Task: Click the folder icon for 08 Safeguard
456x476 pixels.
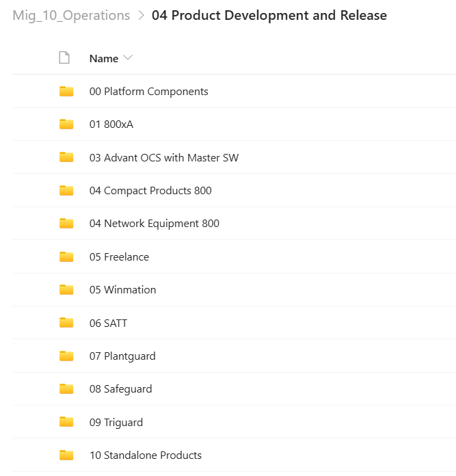Action: point(66,389)
